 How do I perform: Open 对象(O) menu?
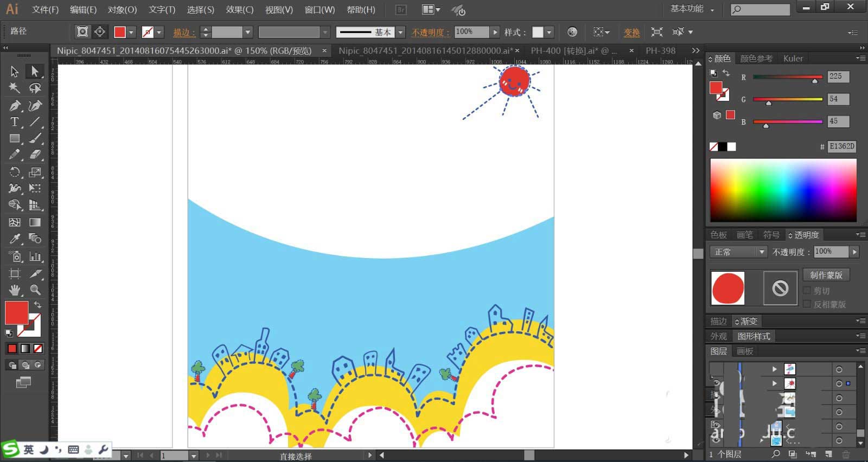(122, 10)
